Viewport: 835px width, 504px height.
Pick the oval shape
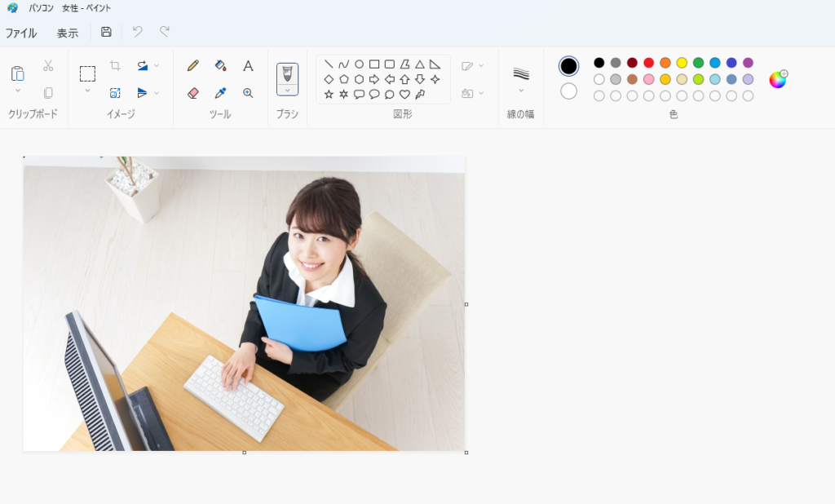[x=359, y=64]
